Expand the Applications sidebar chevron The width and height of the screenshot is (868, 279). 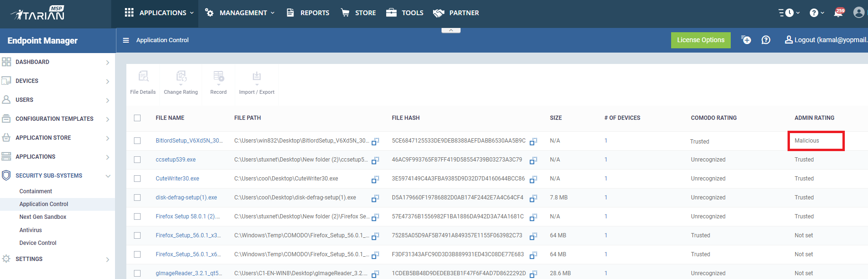[x=108, y=157]
